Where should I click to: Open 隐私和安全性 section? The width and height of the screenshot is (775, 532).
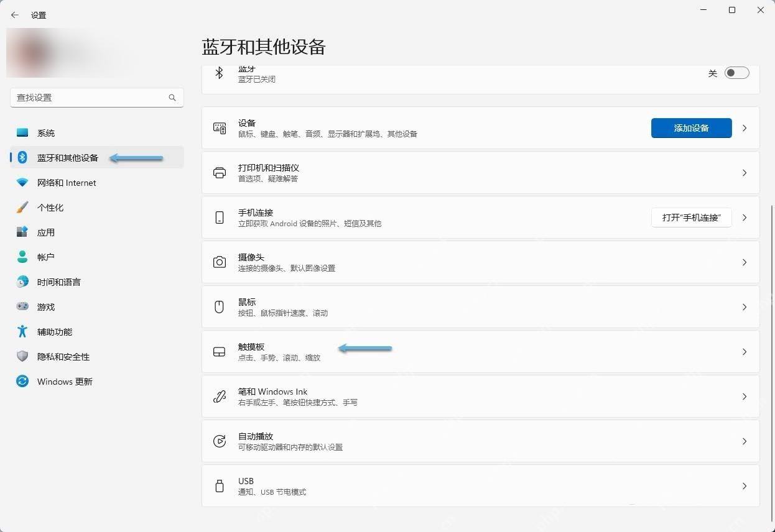pyautogui.click(x=97, y=357)
